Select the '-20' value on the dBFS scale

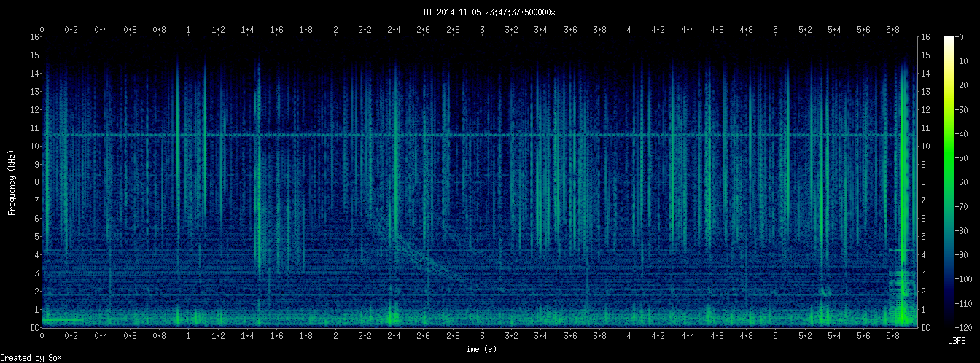[x=962, y=85]
